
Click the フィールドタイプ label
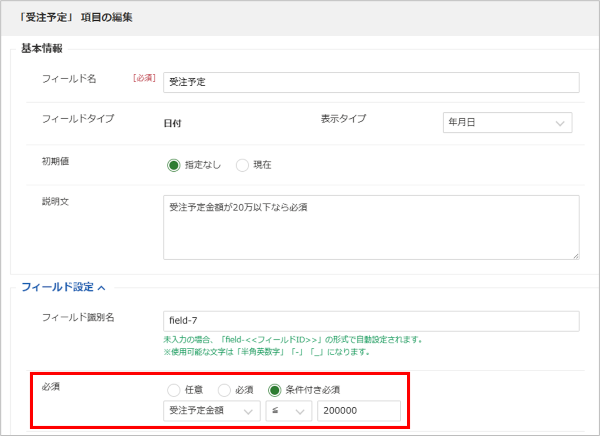(77, 119)
